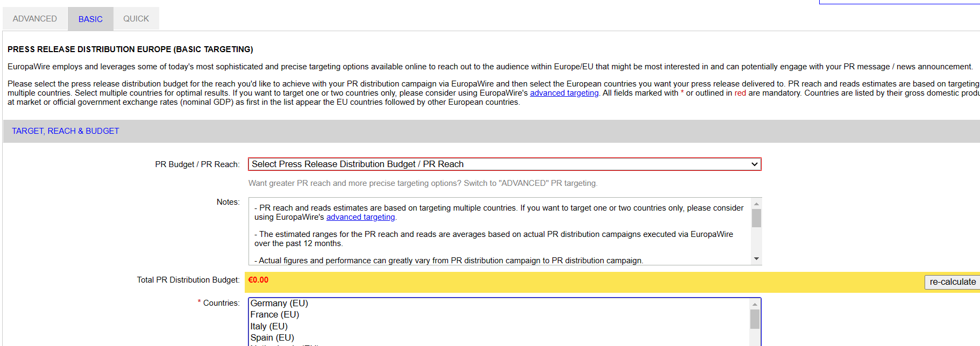This screenshot has height=346, width=980.
Task: Click the Countries list scrollbar thumb
Action: coord(755,319)
